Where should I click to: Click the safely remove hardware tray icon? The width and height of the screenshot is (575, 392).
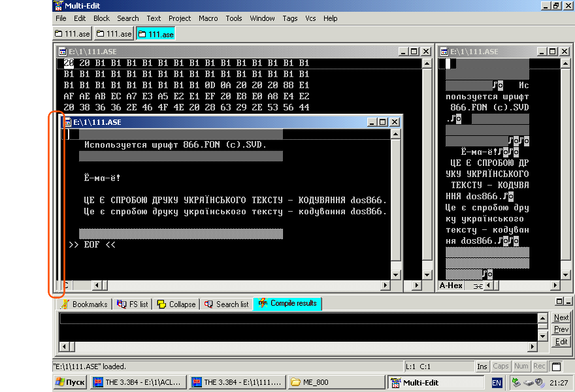[x=528, y=382]
